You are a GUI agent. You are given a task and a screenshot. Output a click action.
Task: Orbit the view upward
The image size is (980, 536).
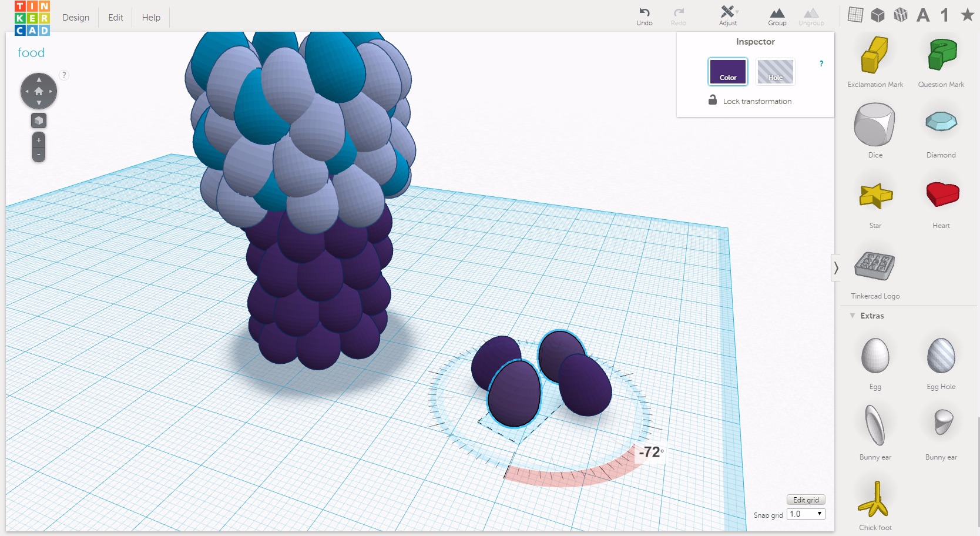coord(39,79)
